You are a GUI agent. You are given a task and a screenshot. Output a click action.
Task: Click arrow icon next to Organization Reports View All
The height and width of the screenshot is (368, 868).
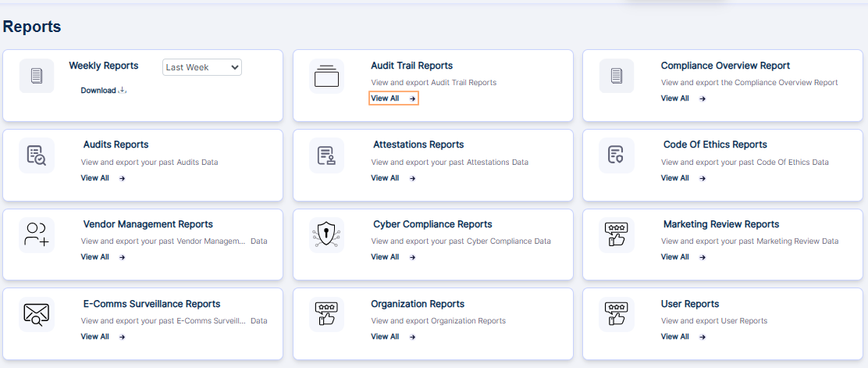coord(412,337)
